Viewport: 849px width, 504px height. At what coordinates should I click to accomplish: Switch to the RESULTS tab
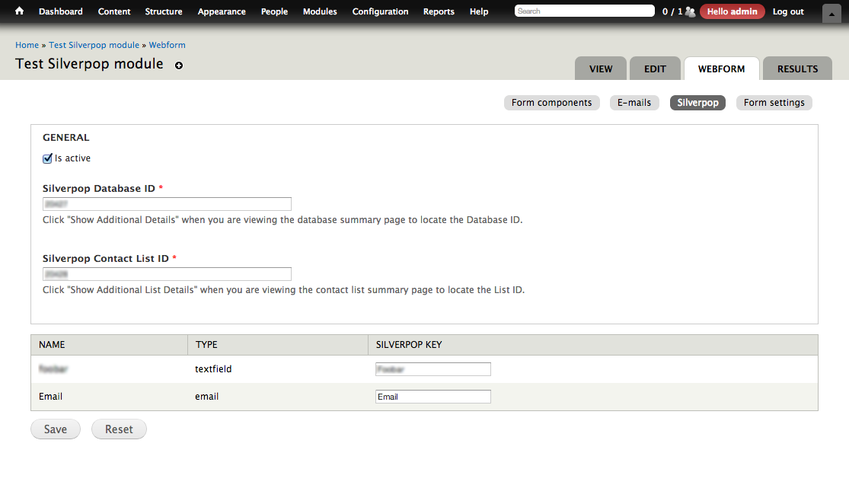pos(797,69)
